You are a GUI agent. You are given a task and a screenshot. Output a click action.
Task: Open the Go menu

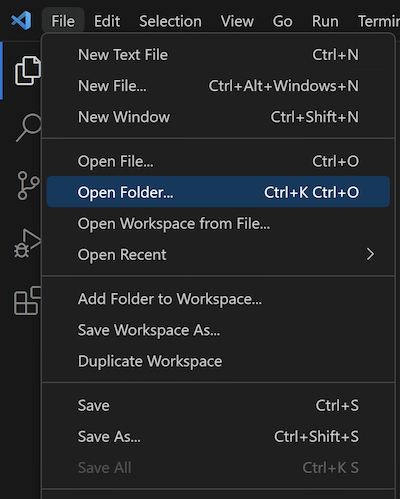282,21
